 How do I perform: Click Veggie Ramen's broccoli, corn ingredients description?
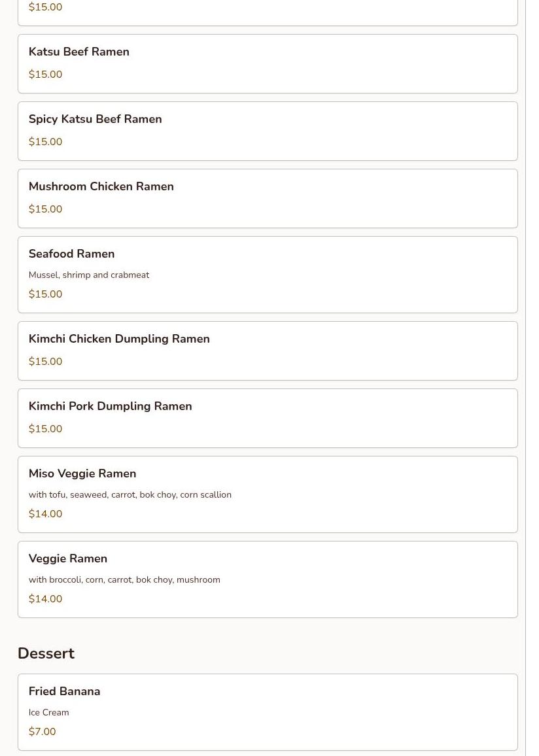click(x=124, y=580)
